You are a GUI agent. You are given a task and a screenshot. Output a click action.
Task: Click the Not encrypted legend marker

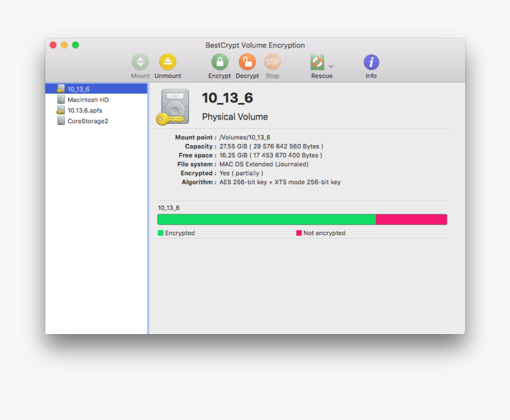299,233
